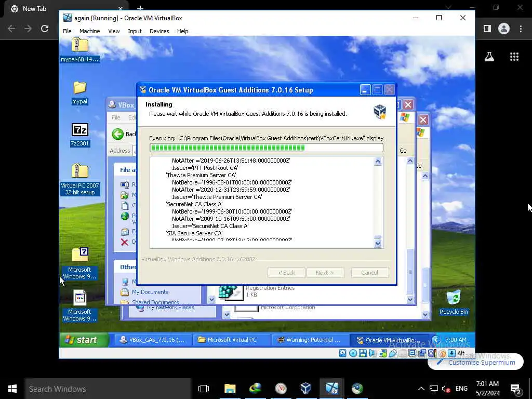
Task: Click host Search Windows box
Action: tap(108, 389)
